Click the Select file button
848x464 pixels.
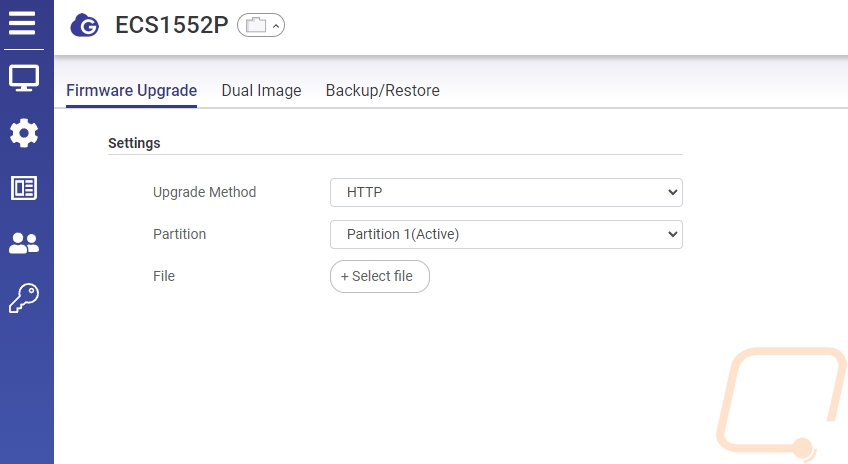click(x=379, y=276)
